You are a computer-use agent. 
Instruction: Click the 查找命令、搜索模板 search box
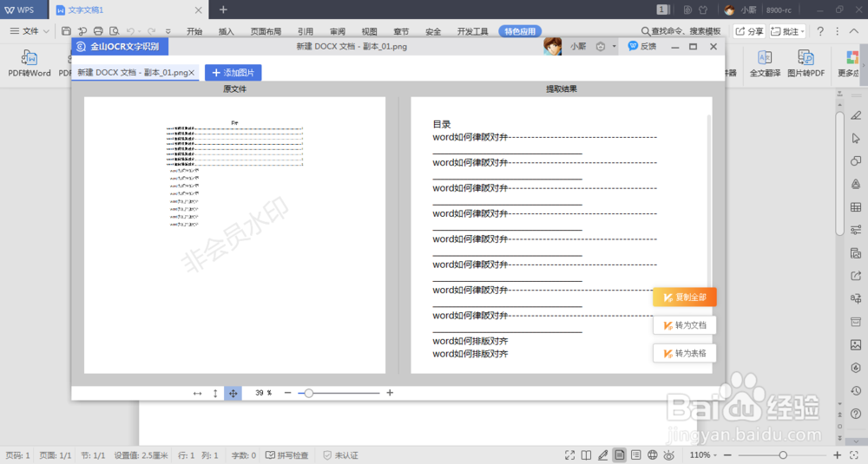(681, 31)
